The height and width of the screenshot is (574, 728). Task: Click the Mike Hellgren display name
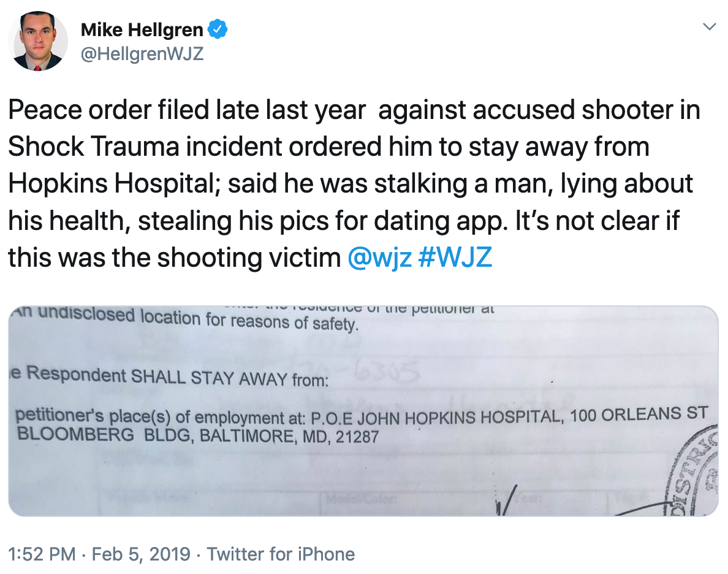(143, 29)
